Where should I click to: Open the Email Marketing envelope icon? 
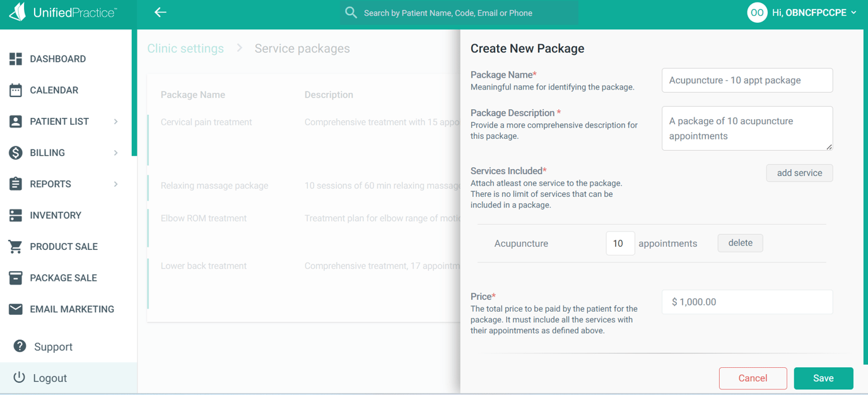tap(16, 309)
